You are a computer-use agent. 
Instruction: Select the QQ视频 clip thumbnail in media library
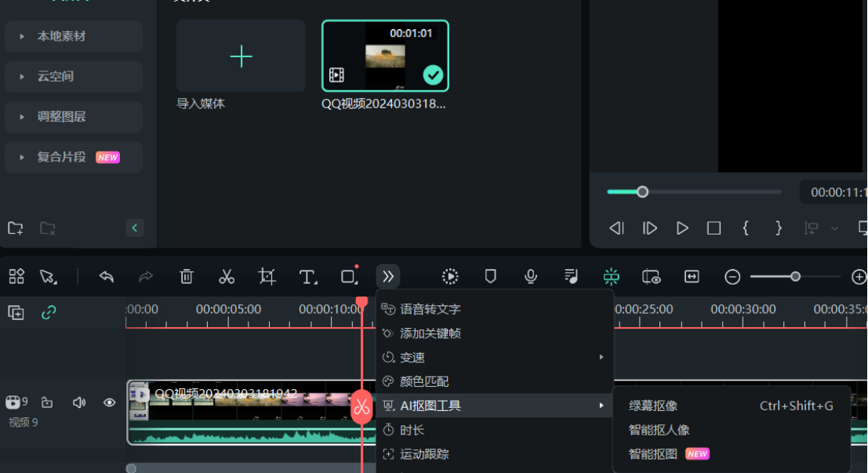tap(385, 56)
